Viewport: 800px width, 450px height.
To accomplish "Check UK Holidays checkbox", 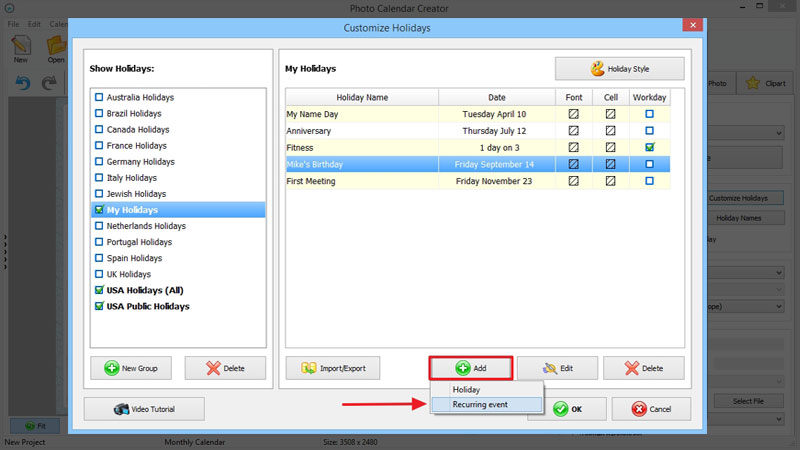I will pos(99,274).
